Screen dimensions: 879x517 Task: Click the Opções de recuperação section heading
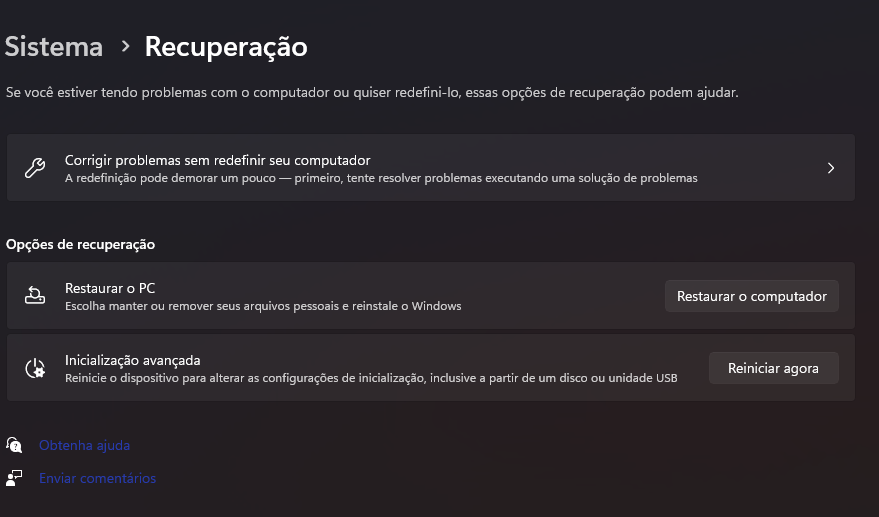pos(80,244)
